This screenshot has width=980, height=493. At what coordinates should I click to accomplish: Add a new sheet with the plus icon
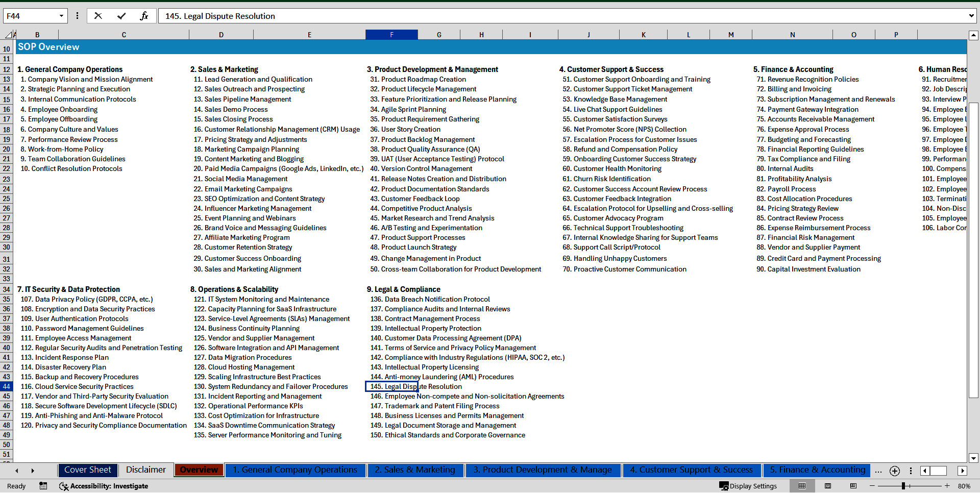894,471
